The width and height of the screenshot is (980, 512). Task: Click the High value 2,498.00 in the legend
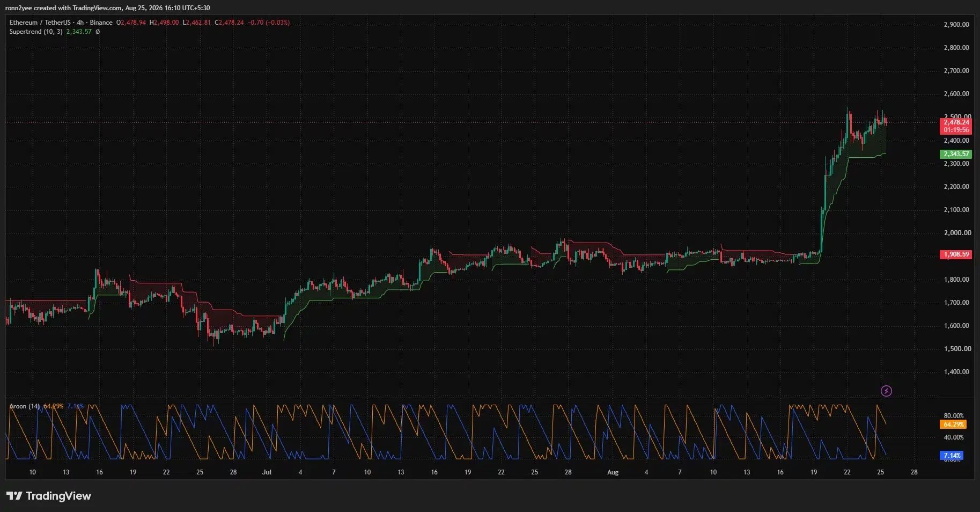(x=166, y=23)
